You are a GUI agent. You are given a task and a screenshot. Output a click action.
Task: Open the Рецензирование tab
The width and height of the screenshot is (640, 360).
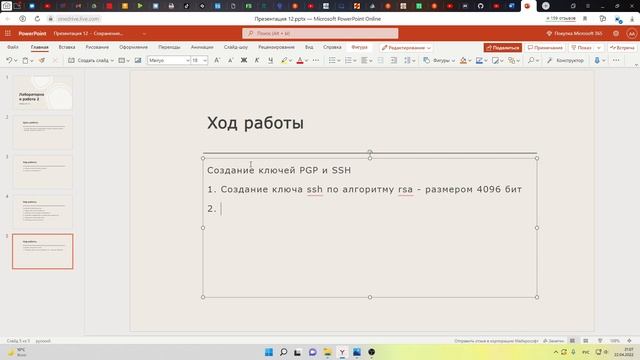276,47
